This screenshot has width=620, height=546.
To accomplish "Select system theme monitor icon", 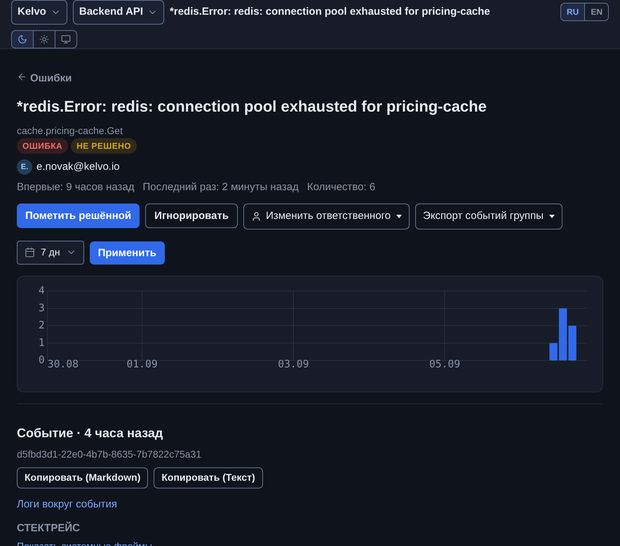I will click(x=66, y=40).
